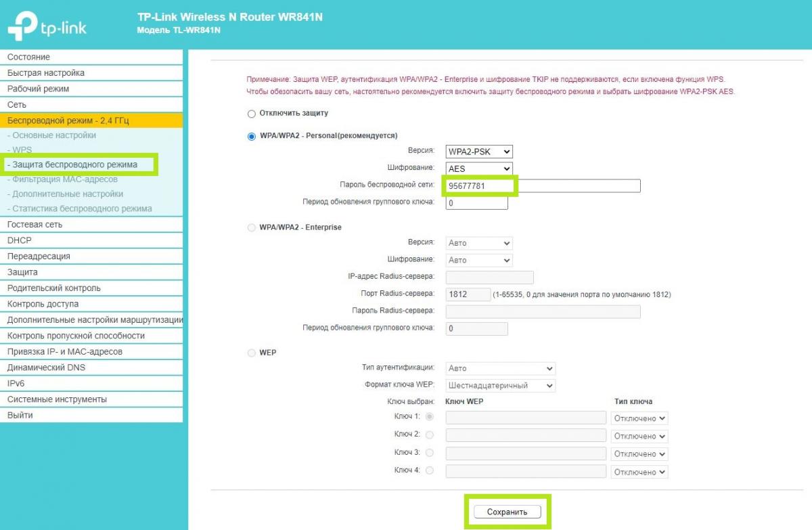Choose the WPA/WPA2 - Enterprise radio button
Viewport: 812px width, 530px height.
pyautogui.click(x=252, y=228)
